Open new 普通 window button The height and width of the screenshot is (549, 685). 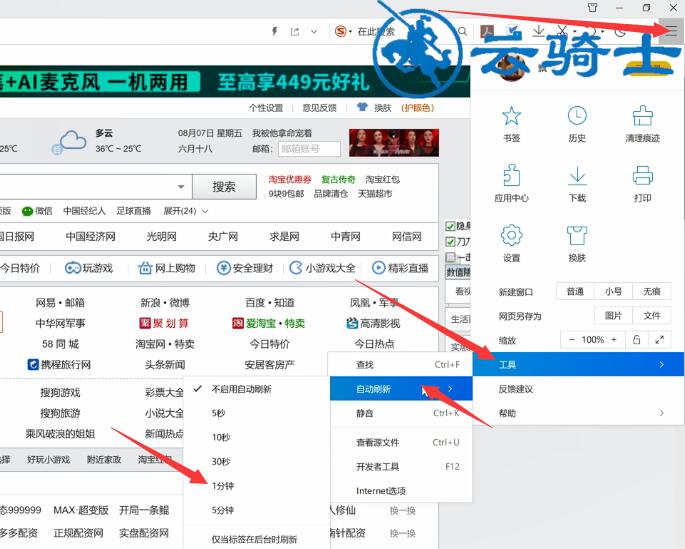[x=575, y=291]
